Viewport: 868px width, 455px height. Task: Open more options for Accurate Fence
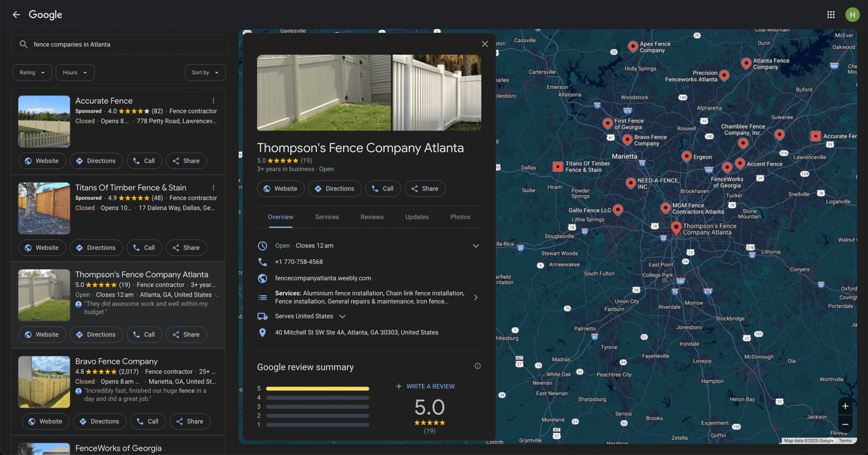(x=213, y=101)
